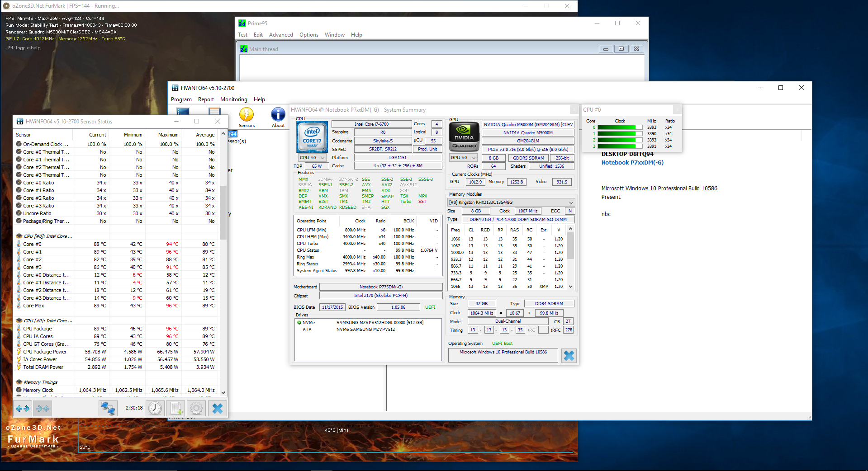Click the sensor list scroll-up arrow
Image resolution: width=868 pixels, height=471 pixels.
223,134
